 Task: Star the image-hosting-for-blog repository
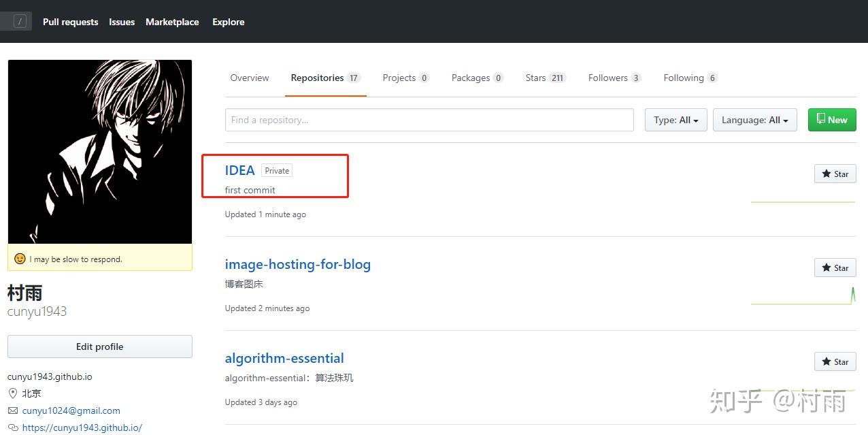tap(835, 268)
